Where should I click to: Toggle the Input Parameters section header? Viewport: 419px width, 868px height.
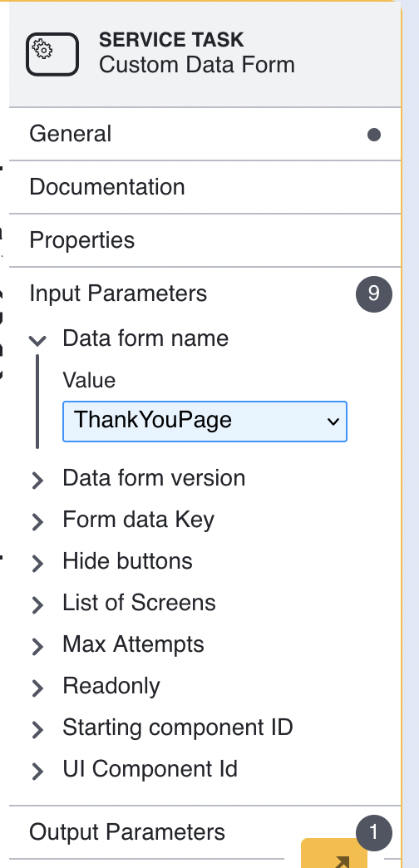tap(205, 293)
